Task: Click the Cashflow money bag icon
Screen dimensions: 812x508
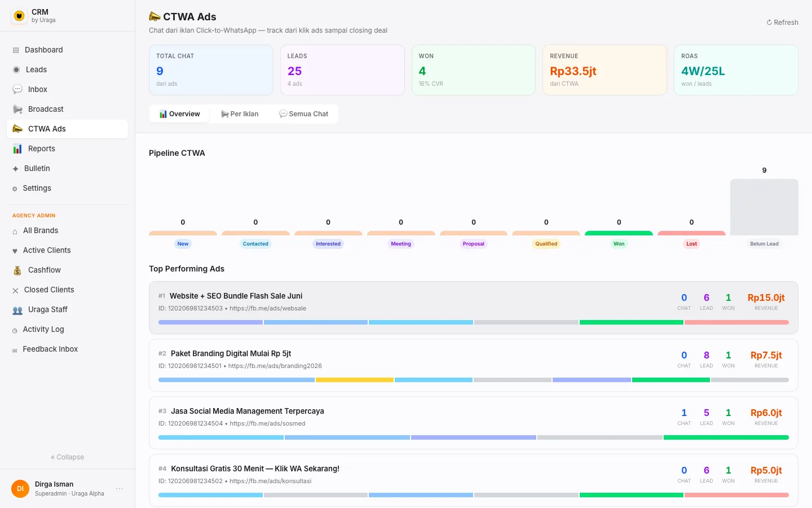Action: [x=17, y=270]
